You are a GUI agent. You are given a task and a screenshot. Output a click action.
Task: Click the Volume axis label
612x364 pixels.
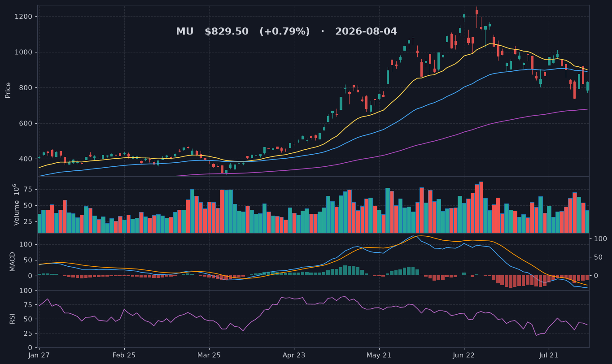(x=16, y=204)
